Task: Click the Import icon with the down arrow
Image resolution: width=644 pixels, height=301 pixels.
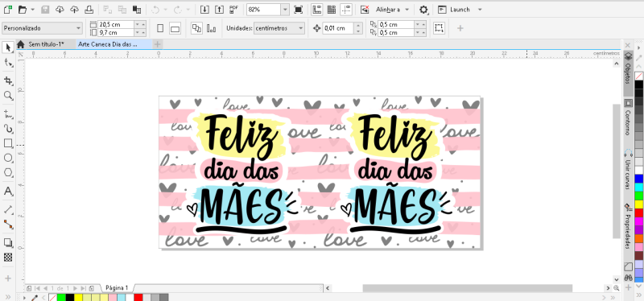Action: pyautogui.click(x=204, y=9)
